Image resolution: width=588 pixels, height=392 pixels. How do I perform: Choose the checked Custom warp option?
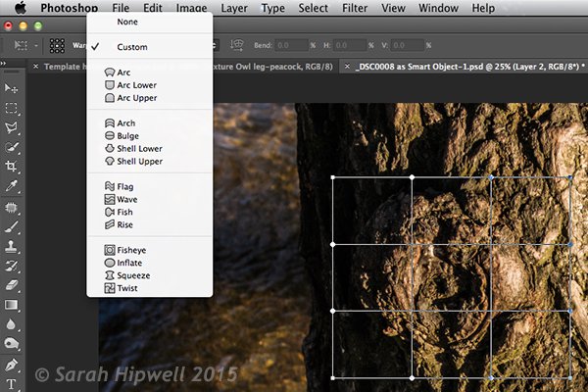[x=134, y=47]
